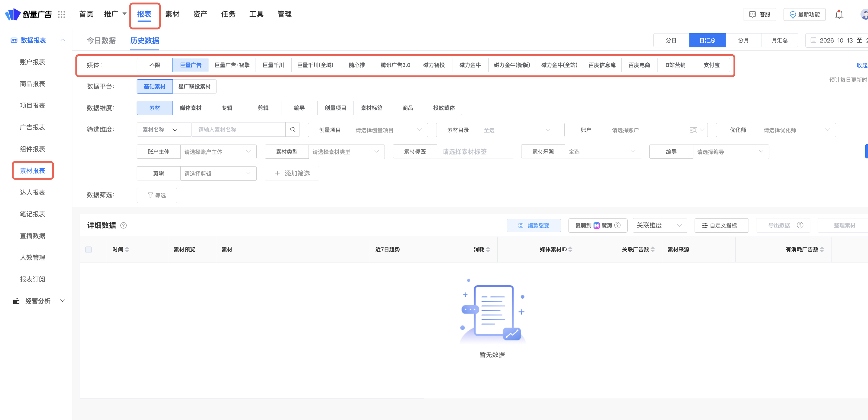Click the 创量广告 logo

tap(28, 14)
